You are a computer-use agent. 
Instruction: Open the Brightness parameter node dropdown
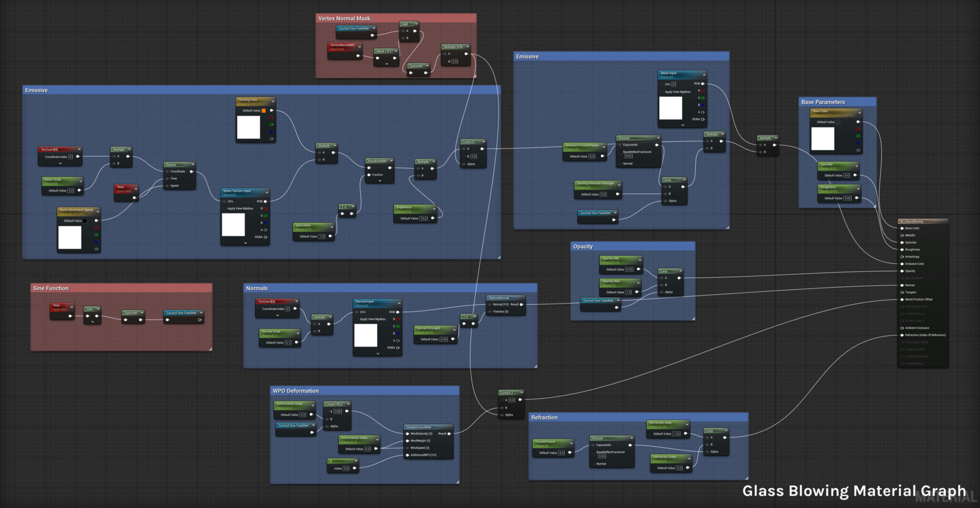point(434,209)
